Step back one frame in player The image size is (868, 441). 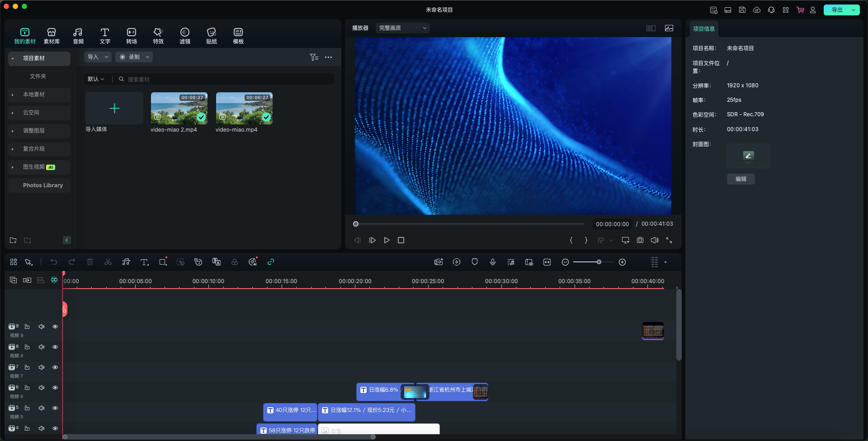357,240
